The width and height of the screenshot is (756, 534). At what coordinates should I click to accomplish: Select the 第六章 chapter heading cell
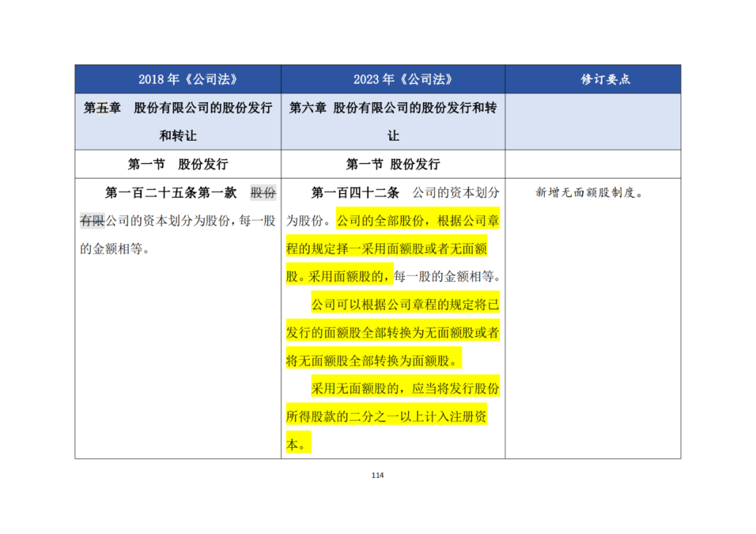click(x=393, y=122)
